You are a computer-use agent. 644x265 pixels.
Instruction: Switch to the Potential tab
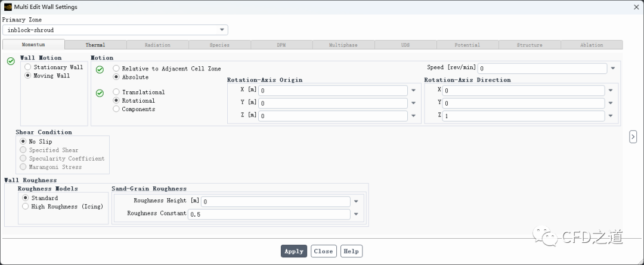tap(467, 45)
